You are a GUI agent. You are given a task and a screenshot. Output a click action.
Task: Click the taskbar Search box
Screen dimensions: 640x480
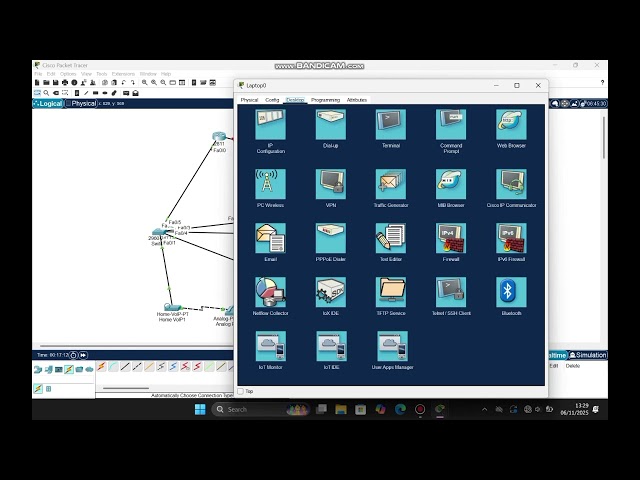(260, 409)
